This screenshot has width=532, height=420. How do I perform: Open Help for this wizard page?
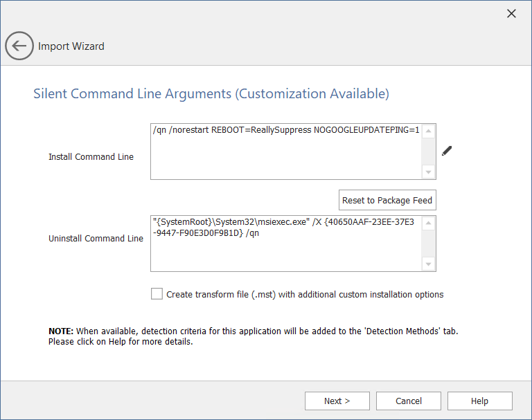479,401
